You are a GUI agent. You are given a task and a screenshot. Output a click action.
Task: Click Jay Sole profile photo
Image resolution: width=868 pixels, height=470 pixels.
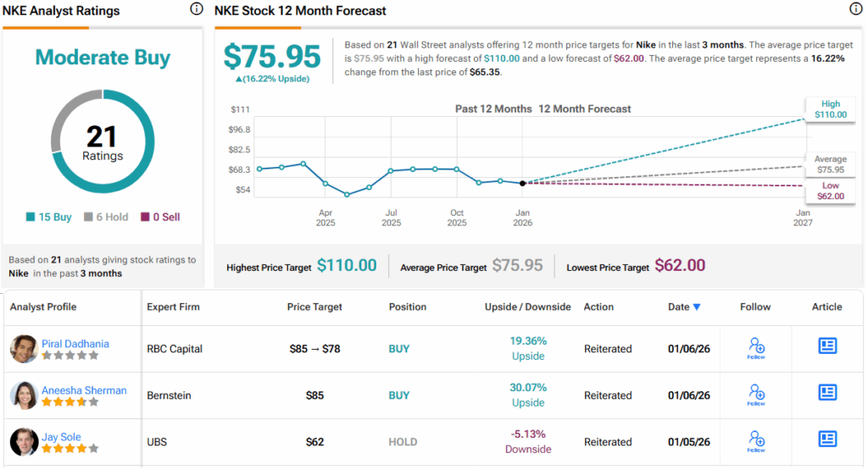(x=24, y=442)
